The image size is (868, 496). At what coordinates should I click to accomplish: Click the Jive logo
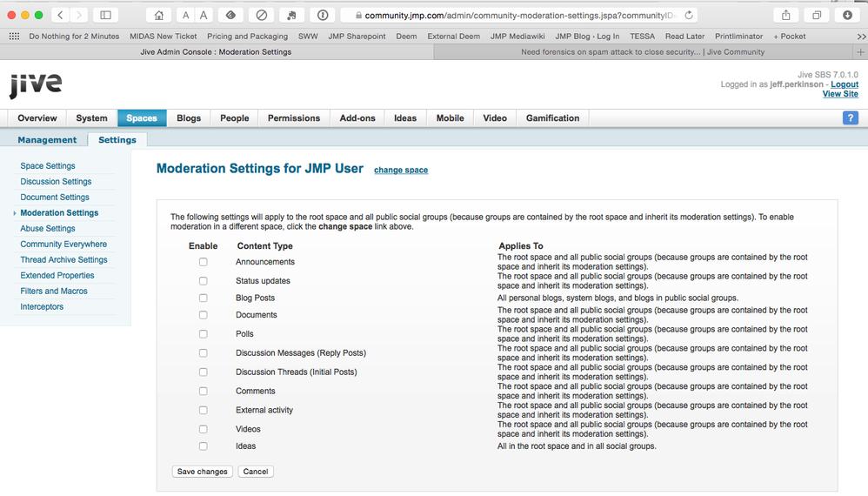(36, 85)
